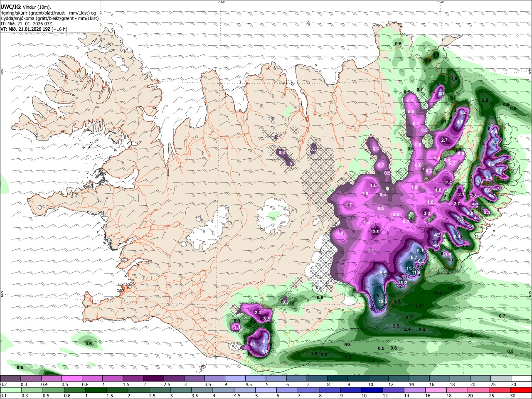Click the dark teal snow-scale swatch starting at 8
The image size is (532, 399).
[337, 378]
